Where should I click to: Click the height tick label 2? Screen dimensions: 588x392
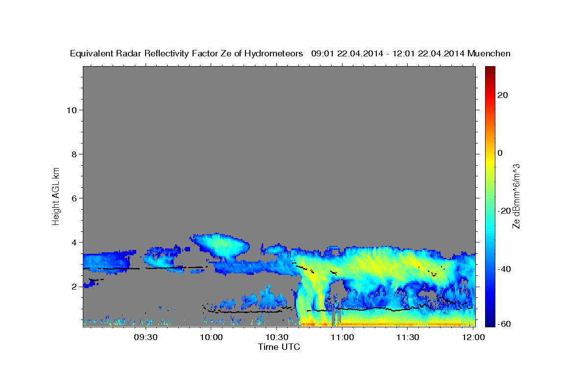75,287
